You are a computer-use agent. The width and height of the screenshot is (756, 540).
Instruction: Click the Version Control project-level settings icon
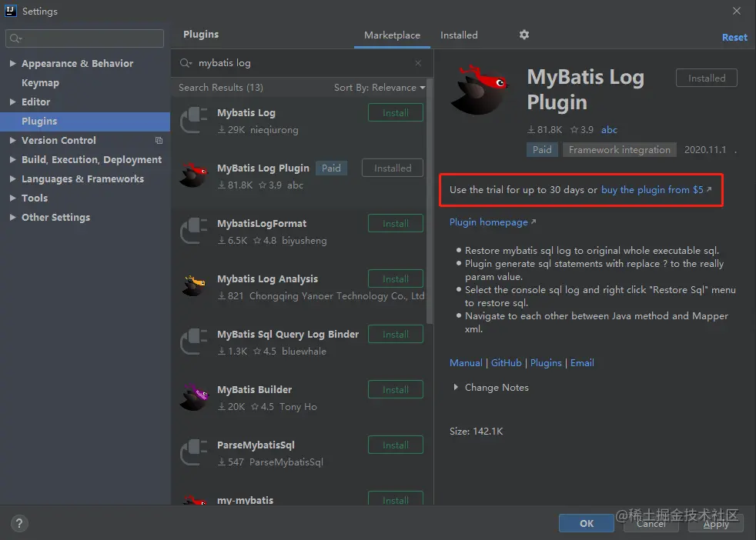tap(159, 141)
